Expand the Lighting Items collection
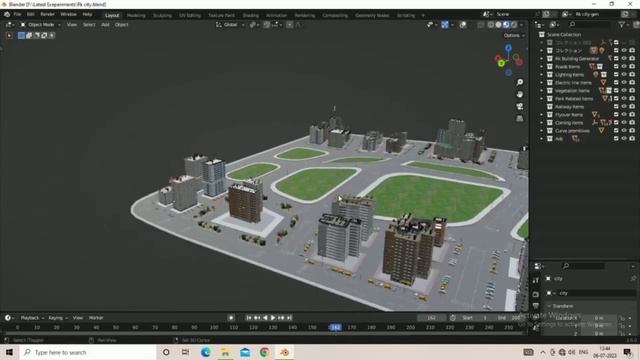The width and height of the screenshot is (640, 360). point(542,75)
